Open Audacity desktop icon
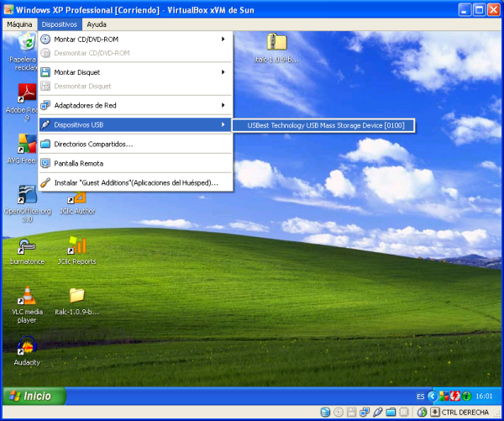 [x=26, y=352]
